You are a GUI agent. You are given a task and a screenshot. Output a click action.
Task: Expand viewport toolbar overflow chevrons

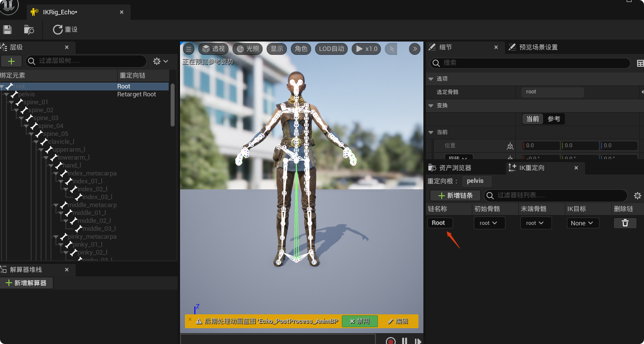415,49
